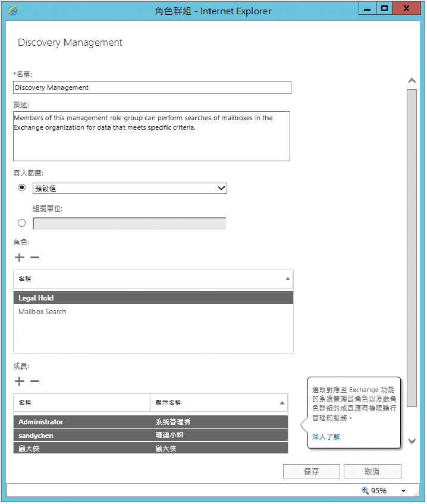Image resolution: width=427 pixels, height=504 pixels.
Task: Add a member with plus icon under 成員
Action: 19,381
